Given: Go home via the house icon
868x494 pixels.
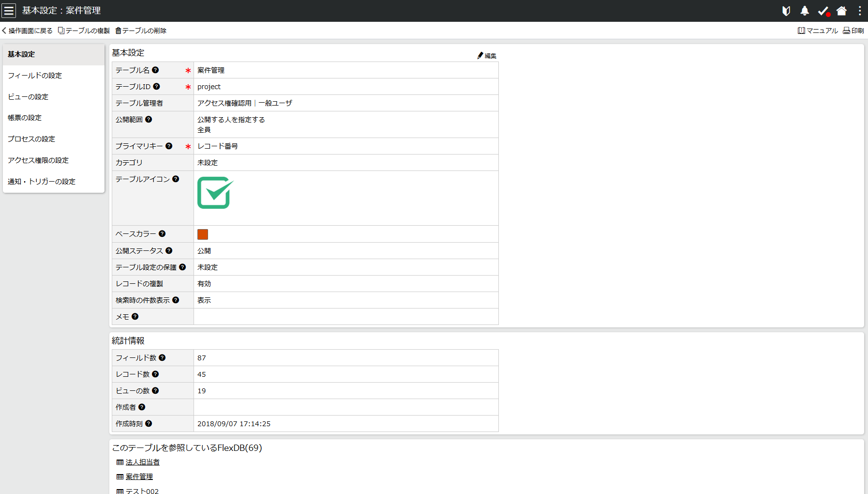Looking at the screenshot, I should pyautogui.click(x=841, y=11).
